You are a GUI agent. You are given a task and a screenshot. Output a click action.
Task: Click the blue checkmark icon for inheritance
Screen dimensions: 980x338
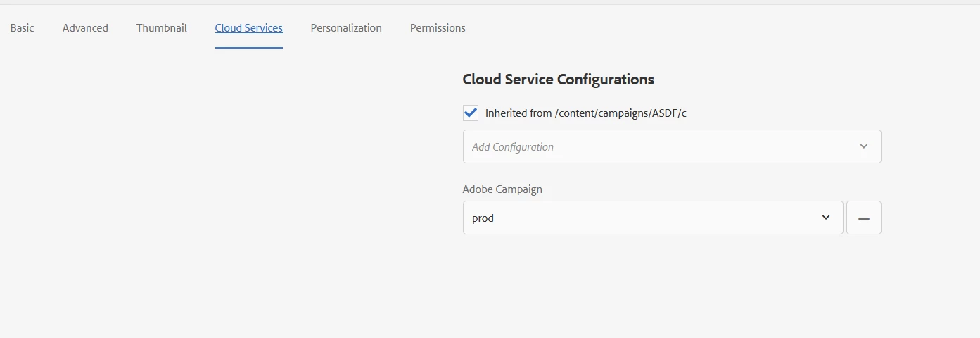tap(471, 113)
